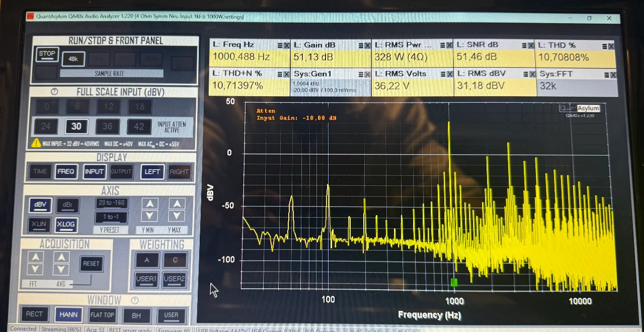
Task: Decrease FFT size with the down arrow
Action: 35,270
